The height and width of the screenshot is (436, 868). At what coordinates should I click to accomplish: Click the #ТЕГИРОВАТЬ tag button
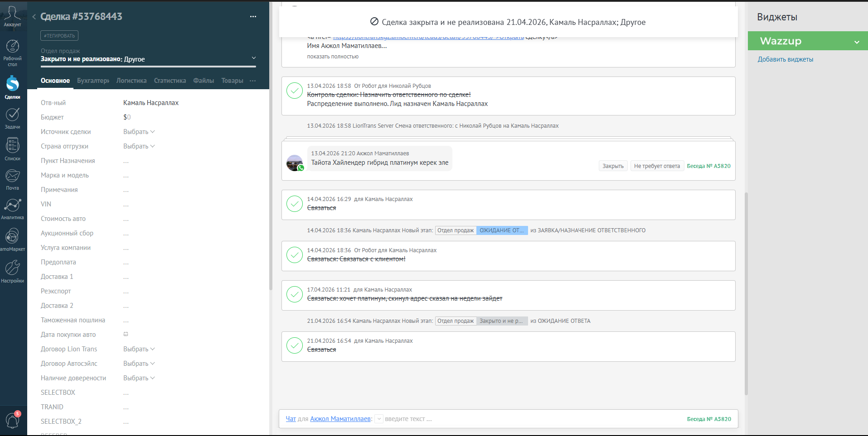coord(59,36)
